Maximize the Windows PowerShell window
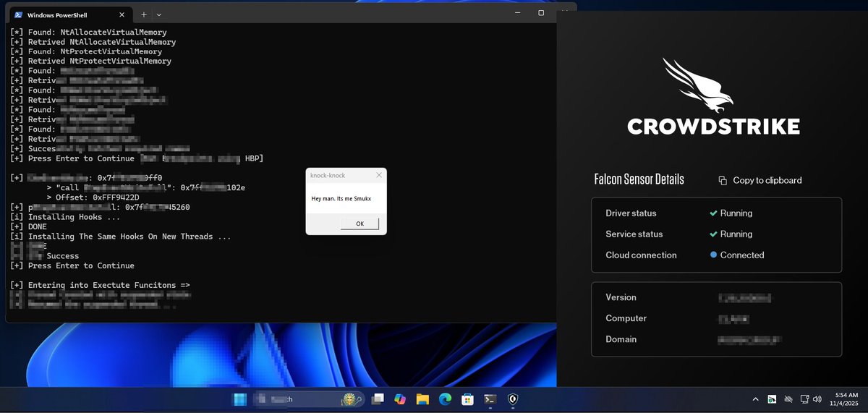Image resolution: width=868 pixels, height=413 pixels. pyautogui.click(x=541, y=13)
